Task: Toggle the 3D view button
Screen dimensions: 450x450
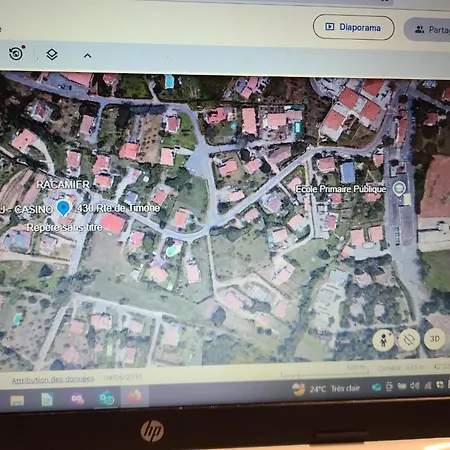Action: pos(434,339)
